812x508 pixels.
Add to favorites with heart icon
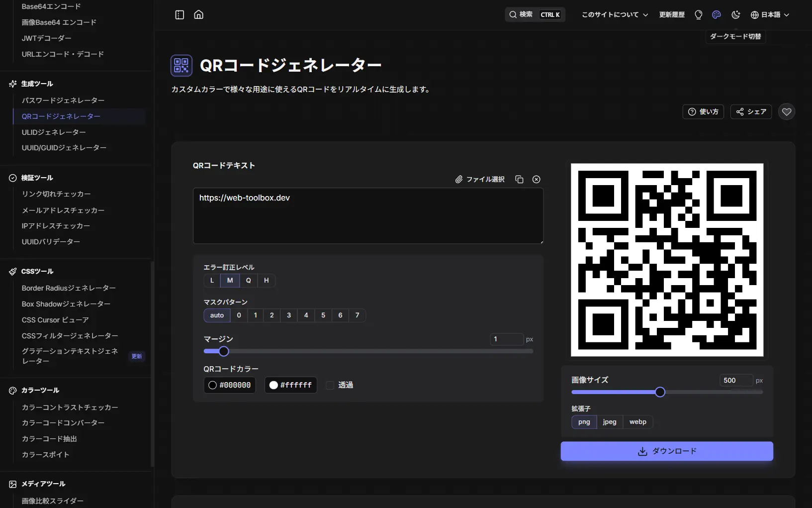787,112
